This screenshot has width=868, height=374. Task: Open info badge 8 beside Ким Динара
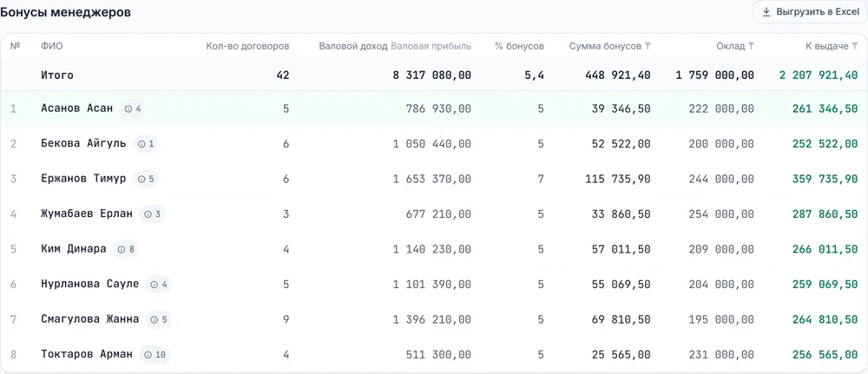[126, 250]
